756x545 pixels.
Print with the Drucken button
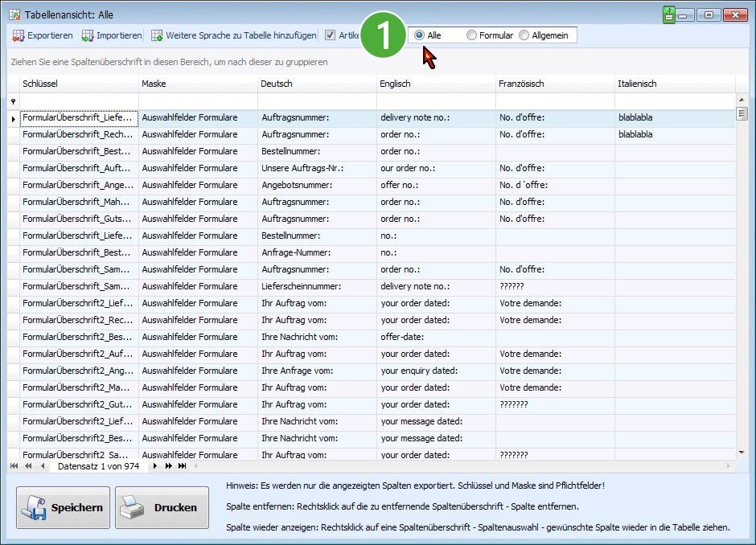[162, 507]
